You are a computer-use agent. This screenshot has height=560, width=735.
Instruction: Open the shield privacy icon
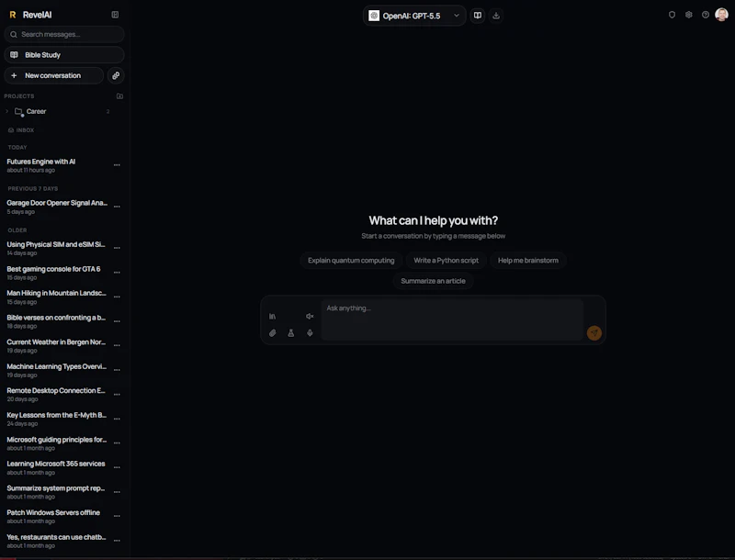click(672, 15)
